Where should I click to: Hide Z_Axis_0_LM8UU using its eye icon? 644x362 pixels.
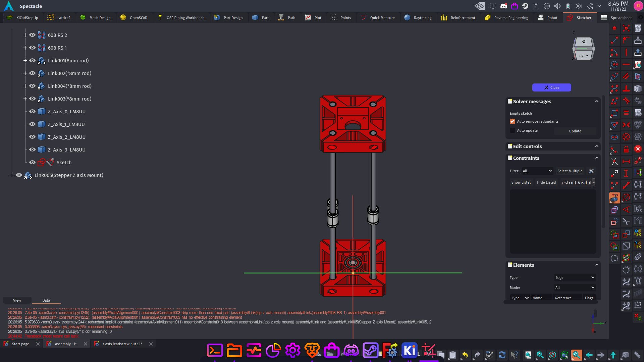pyautogui.click(x=32, y=111)
